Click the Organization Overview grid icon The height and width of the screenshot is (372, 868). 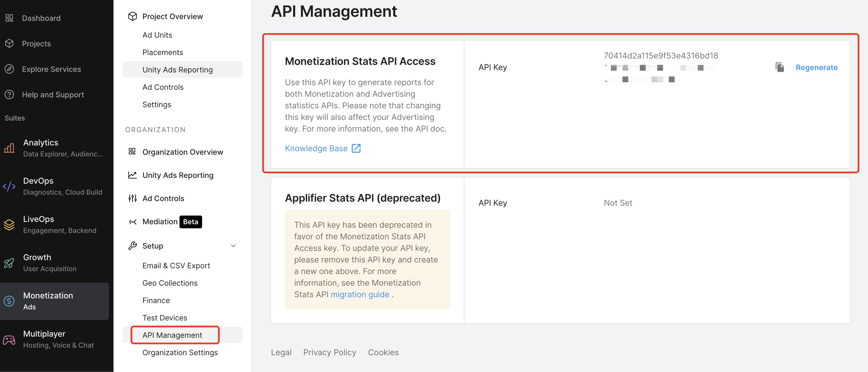(132, 152)
